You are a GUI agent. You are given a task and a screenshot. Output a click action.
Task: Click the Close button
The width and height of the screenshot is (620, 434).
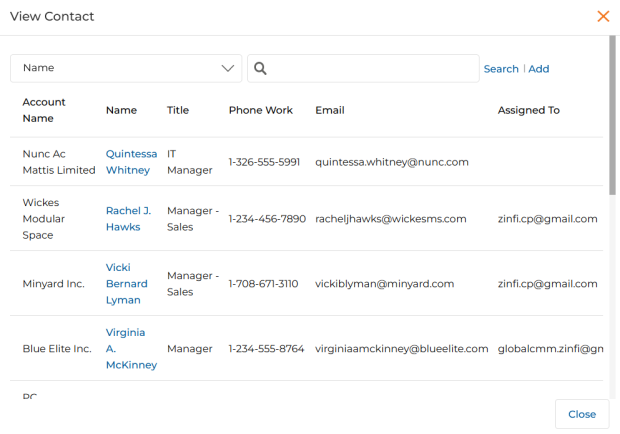click(582, 414)
